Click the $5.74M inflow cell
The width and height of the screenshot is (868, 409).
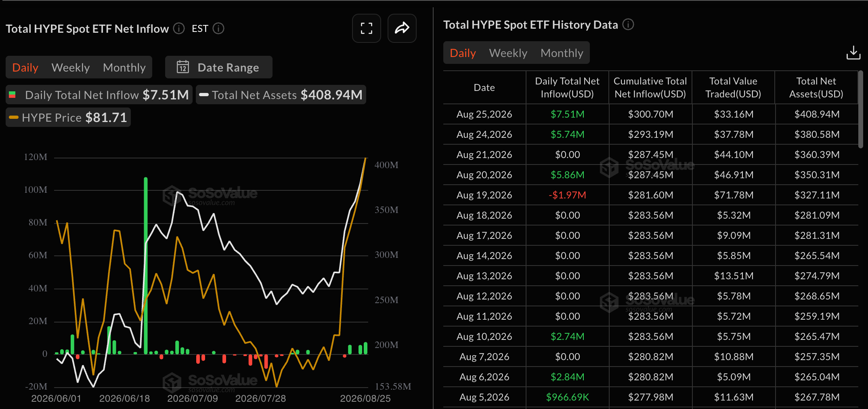(567, 134)
